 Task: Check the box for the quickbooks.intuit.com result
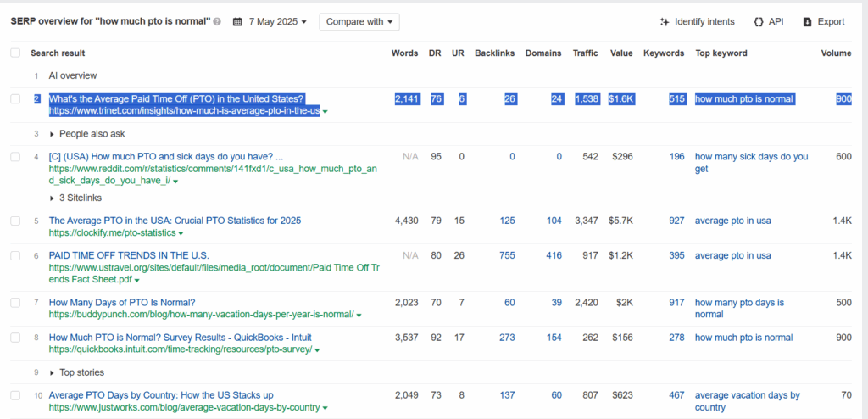coord(15,338)
